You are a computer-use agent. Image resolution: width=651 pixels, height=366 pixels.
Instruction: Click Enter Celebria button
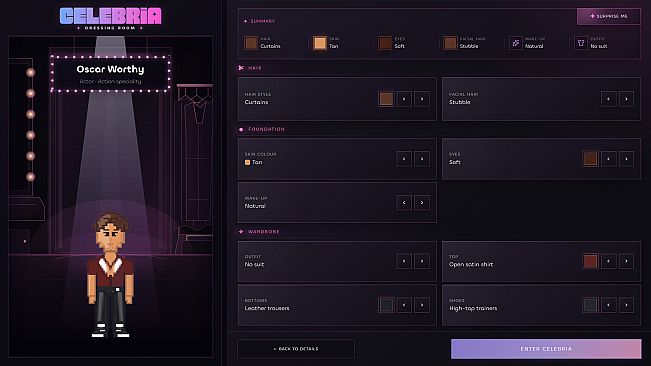pos(546,349)
